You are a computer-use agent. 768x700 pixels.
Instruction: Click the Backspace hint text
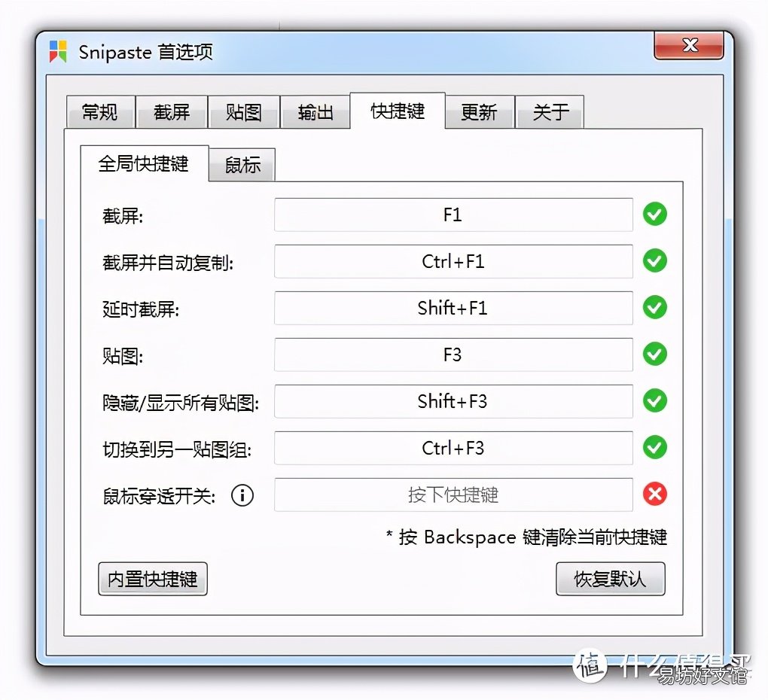point(526,537)
